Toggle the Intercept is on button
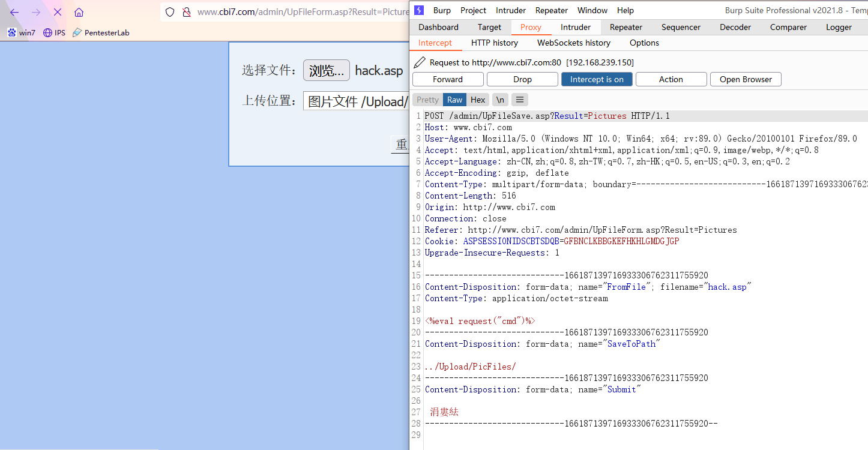 (597, 79)
